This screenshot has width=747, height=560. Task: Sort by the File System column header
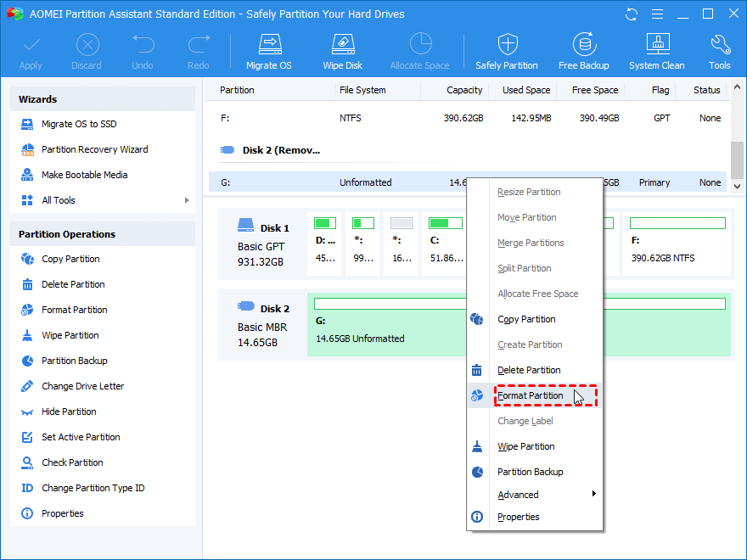(362, 90)
